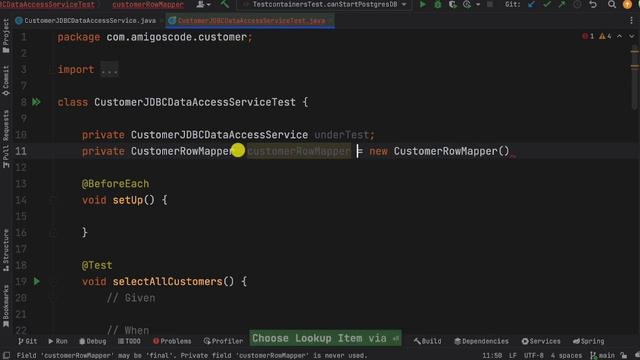Open the Spring tool window
Image resolution: width=640 pixels, height=360 pixels.
point(588,341)
